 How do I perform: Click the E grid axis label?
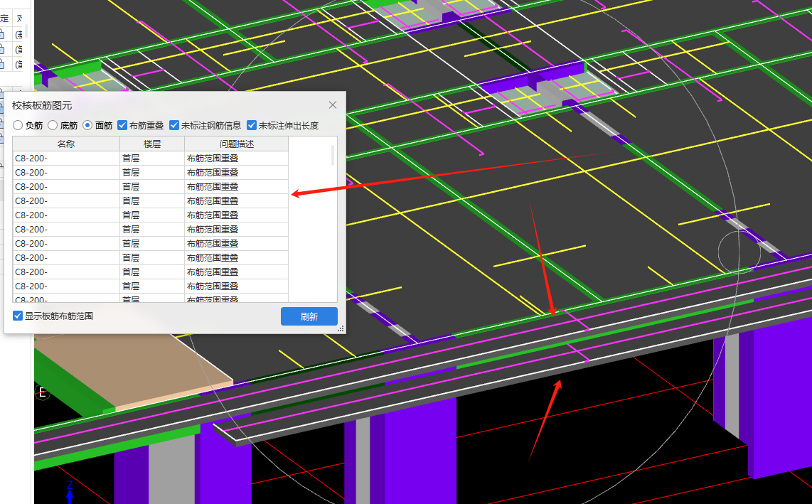click(43, 392)
